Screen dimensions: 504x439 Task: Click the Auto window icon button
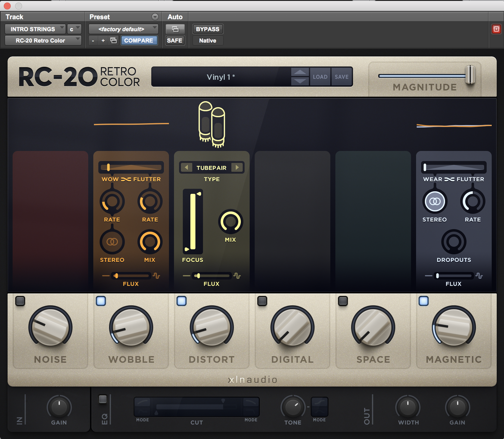pos(175,29)
